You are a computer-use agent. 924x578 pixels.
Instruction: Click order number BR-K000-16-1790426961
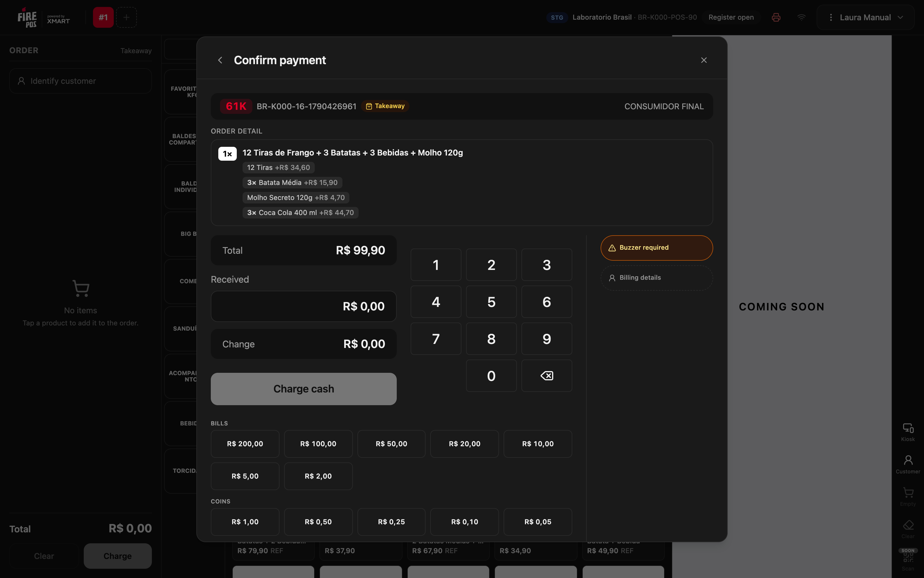tap(306, 106)
